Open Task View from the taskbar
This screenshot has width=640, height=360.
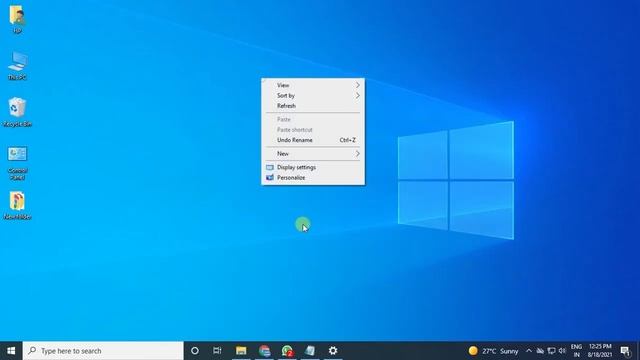click(217, 351)
